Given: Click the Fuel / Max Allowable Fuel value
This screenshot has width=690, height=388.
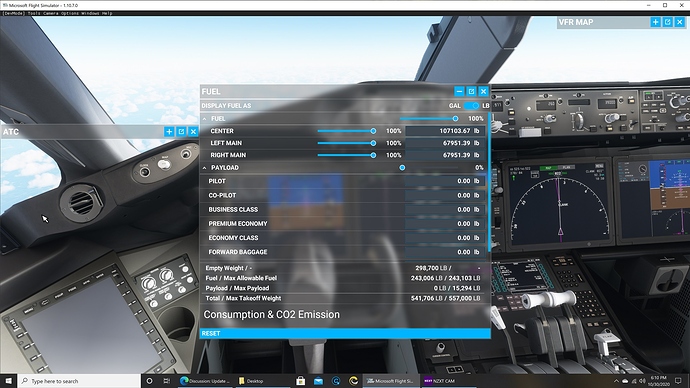Looking at the screenshot, I should (445, 278).
